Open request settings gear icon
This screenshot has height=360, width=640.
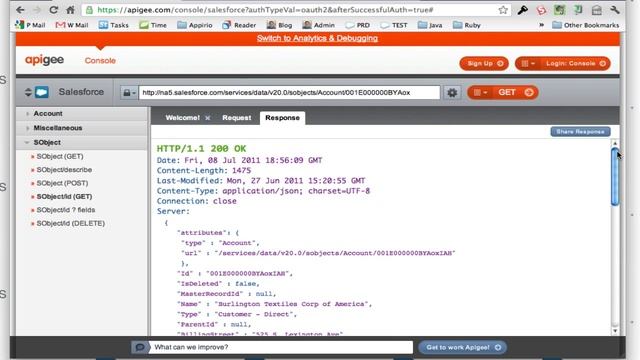452,93
